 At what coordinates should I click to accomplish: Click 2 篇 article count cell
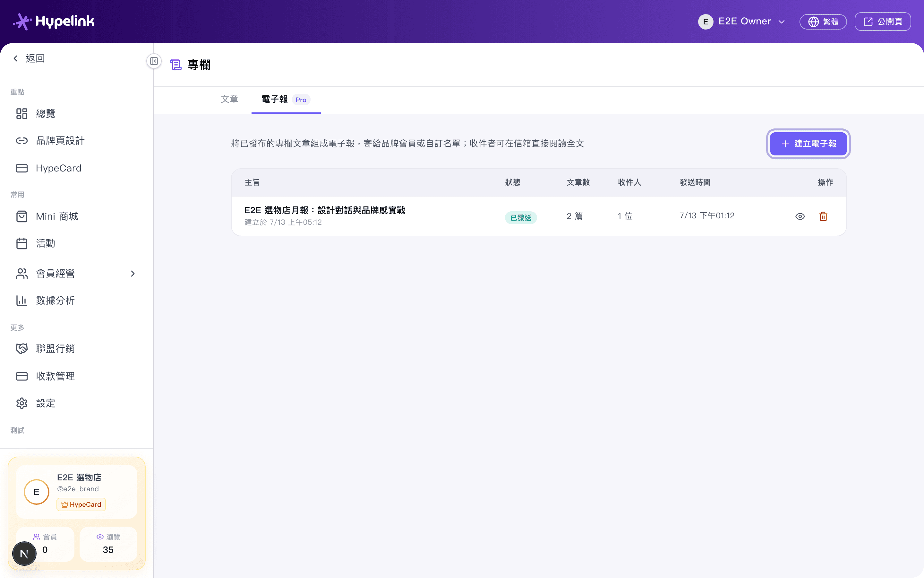pyautogui.click(x=575, y=216)
